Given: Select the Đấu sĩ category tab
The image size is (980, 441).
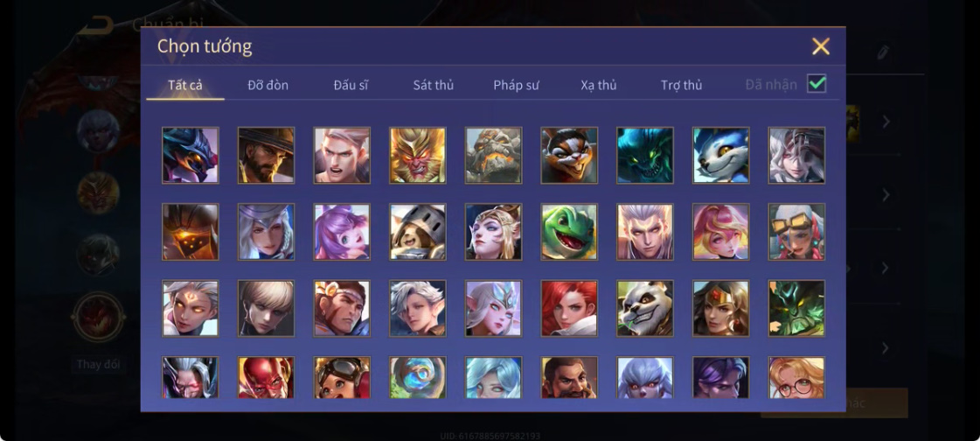Looking at the screenshot, I should [351, 85].
